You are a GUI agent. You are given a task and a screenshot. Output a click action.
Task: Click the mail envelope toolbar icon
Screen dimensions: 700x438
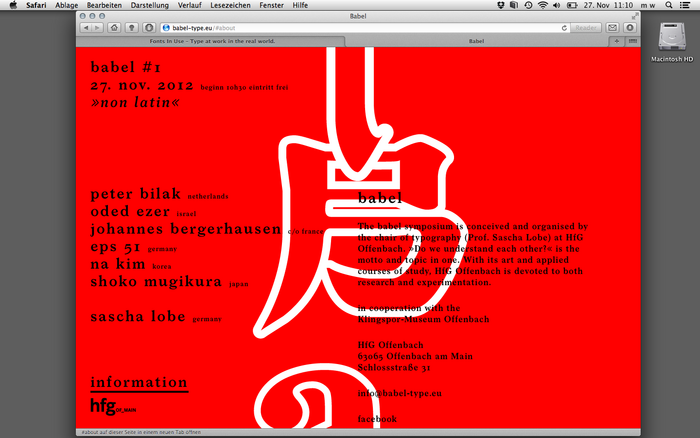tap(612, 28)
